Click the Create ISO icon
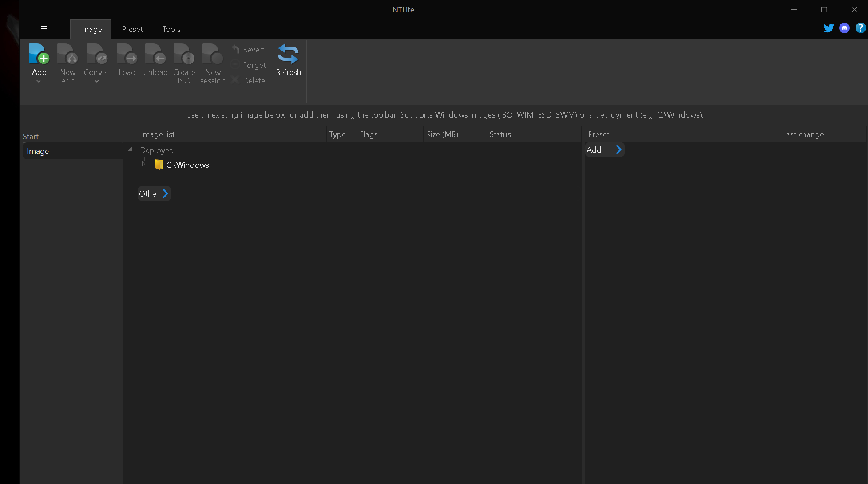 [x=184, y=54]
